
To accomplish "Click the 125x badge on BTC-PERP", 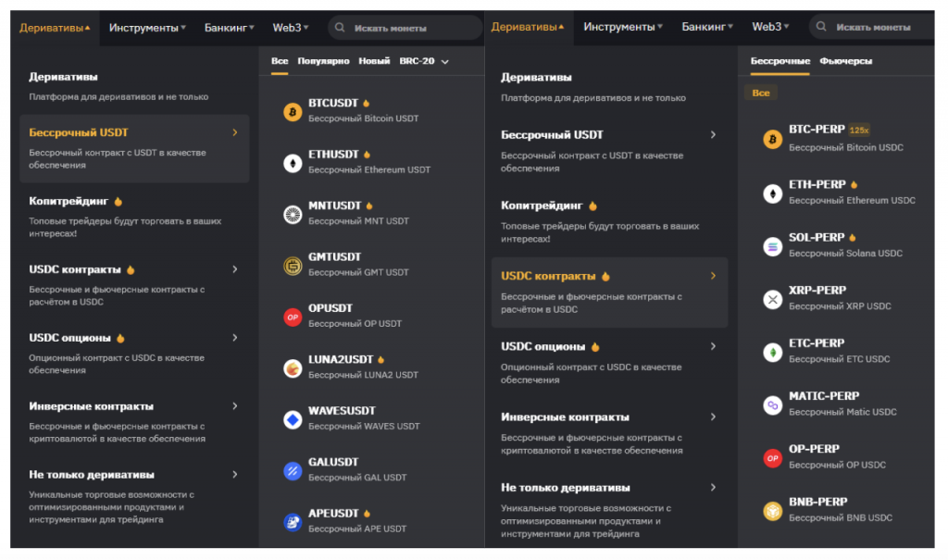I will coord(859,131).
